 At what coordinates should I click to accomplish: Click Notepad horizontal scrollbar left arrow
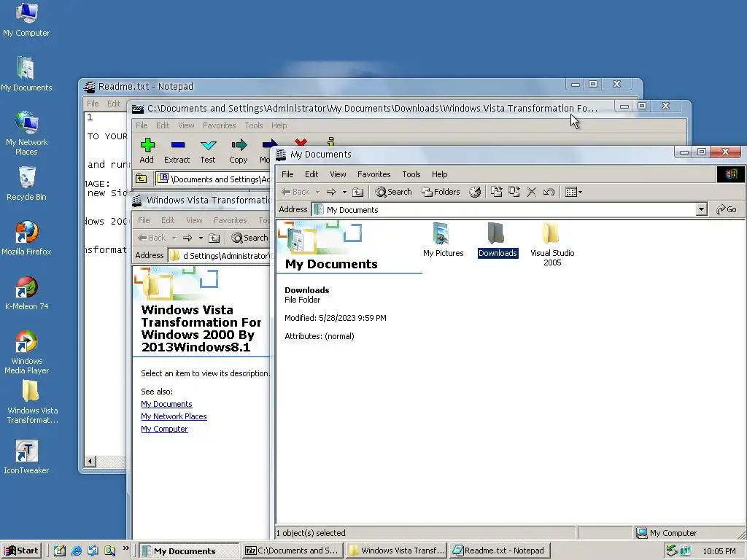90,461
